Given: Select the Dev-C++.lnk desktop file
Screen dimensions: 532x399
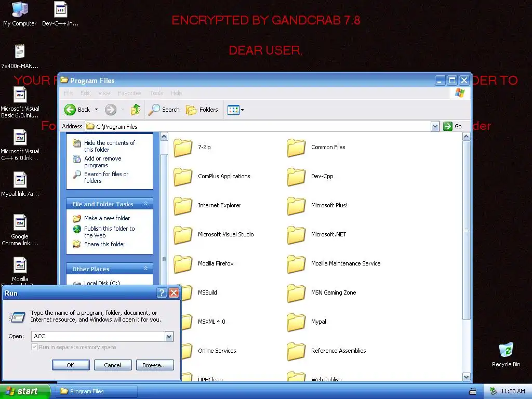Looking at the screenshot, I should 60,14.
